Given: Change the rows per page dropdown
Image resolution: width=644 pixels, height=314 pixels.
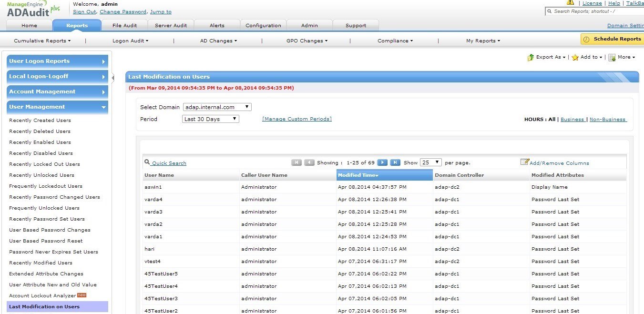Looking at the screenshot, I should (x=431, y=162).
